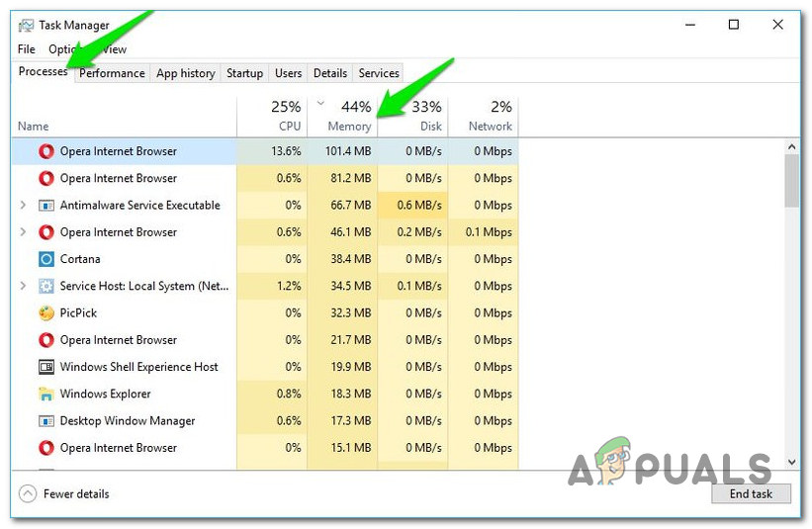Select Windows Shell Experience Host name
The height and width of the screenshot is (529, 812).
[138, 367]
